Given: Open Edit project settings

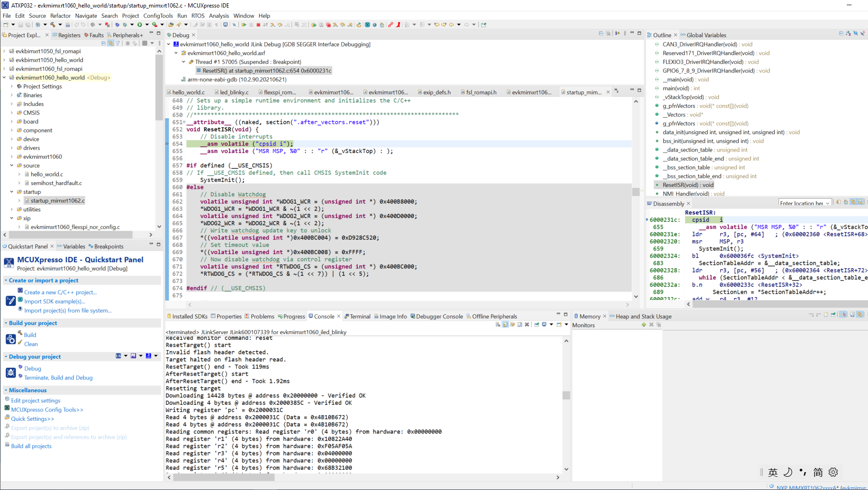Looking at the screenshot, I should click(35, 401).
